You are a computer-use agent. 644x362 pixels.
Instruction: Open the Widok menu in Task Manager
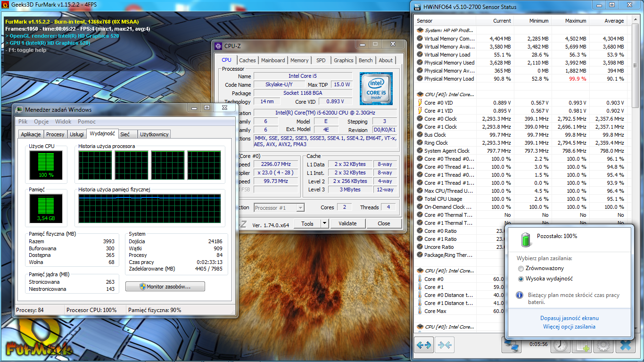(x=63, y=122)
